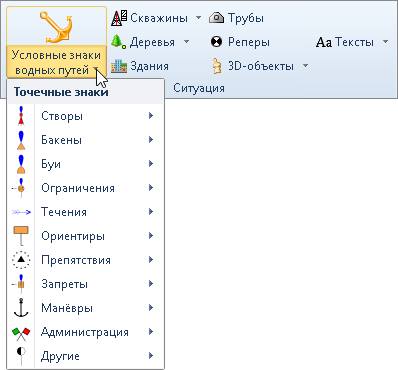Screen dimensions: 398x370
Task: Click the Aa Тексты icon
Action: (x=324, y=42)
